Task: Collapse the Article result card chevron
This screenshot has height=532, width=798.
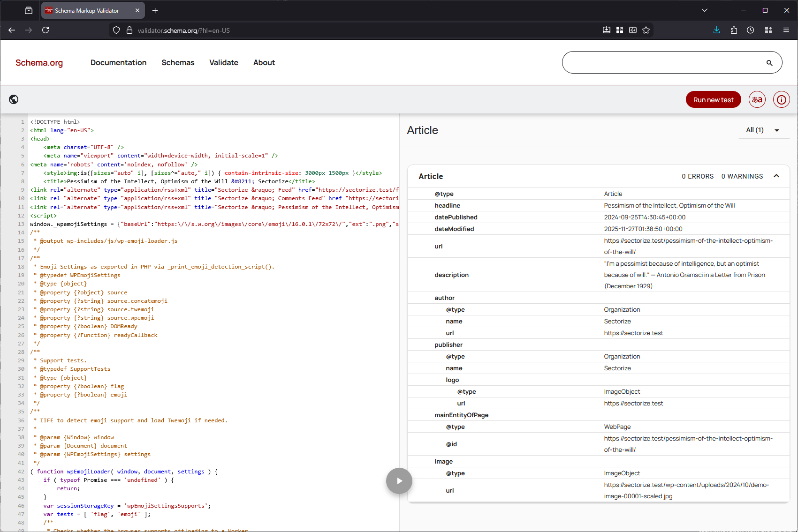Action: (x=776, y=176)
